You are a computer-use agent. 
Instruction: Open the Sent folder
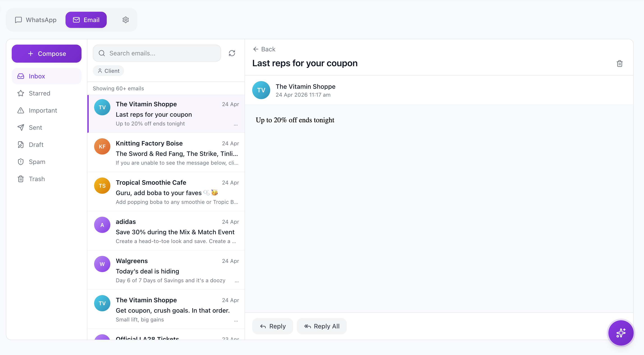click(x=47, y=127)
